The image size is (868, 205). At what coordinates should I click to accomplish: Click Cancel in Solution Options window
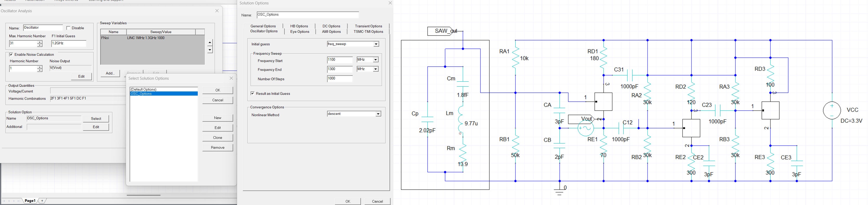click(x=377, y=201)
